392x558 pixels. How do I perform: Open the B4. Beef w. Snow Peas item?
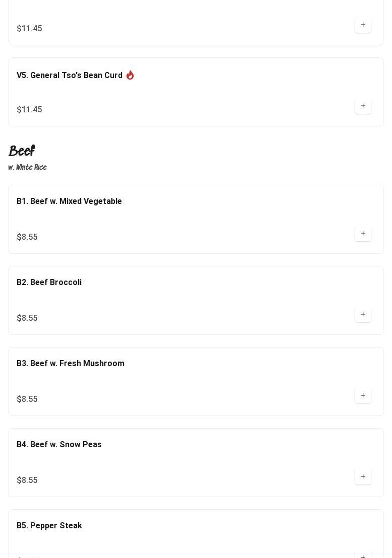(59, 445)
